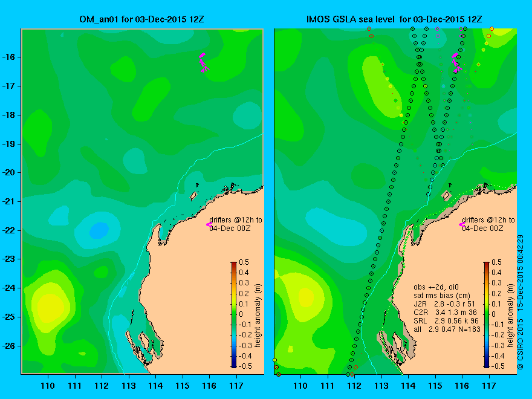This screenshot has width=532, height=399.
Task: Click the '0.5' tick on left colorbar
Action: [x=244, y=262]
